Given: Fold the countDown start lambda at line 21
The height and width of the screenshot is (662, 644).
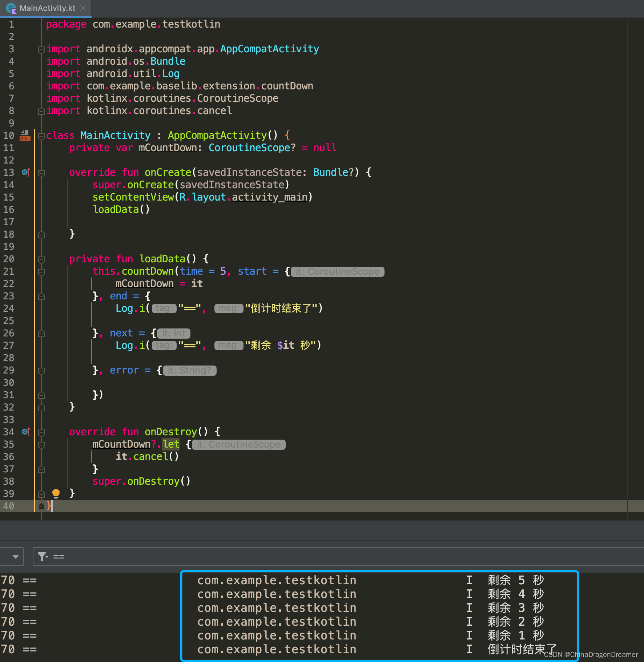Looking at the screenshot, I should 41,272.
